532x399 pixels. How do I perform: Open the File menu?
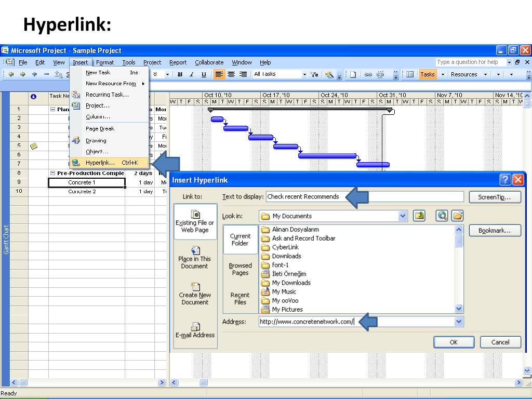coord(23,62)
